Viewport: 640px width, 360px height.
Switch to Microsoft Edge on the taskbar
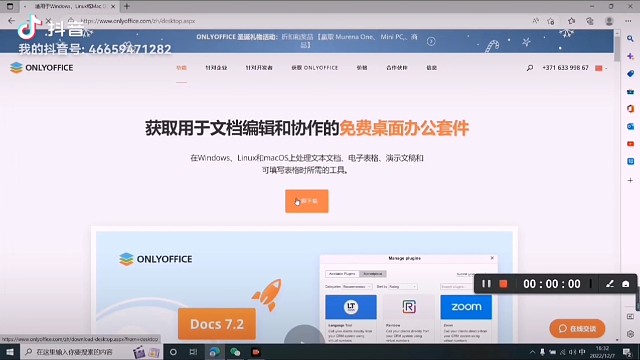pos(214,352)
